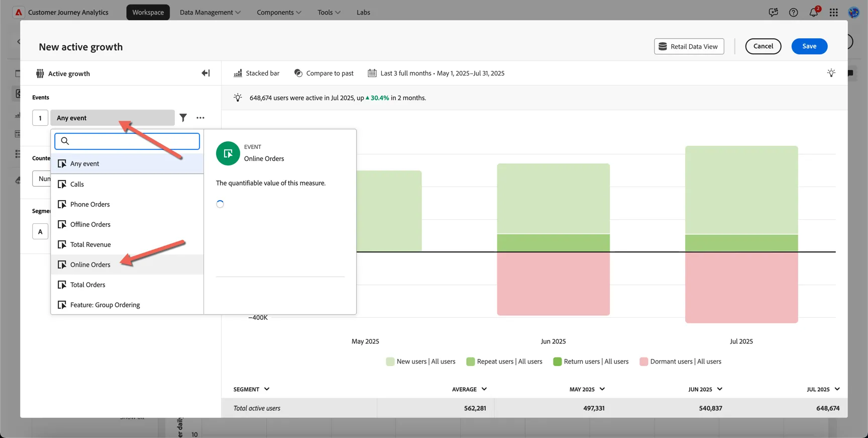Toggle Return users legend entry
The image size is (868, 438).
[591, 362]
